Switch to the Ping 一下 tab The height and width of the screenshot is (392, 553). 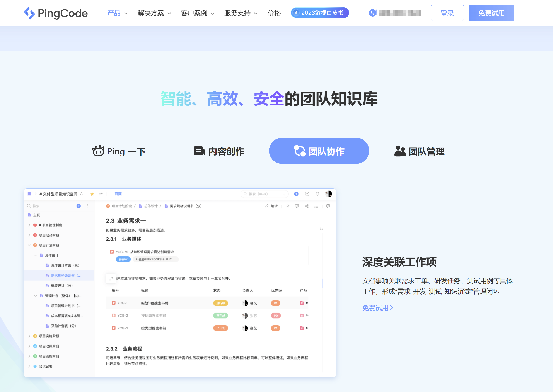(x=119, y=151)
